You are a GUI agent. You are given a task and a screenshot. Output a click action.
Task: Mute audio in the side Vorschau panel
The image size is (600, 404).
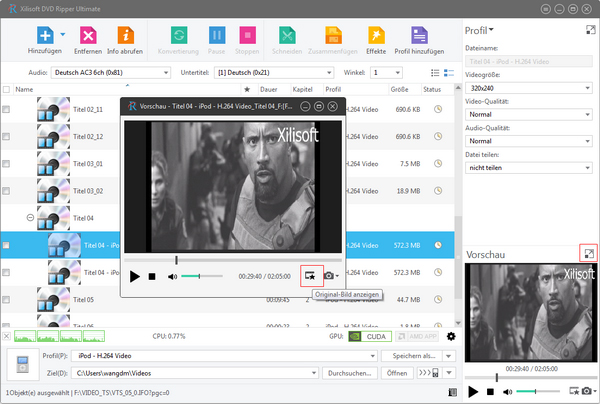[507, 392]
